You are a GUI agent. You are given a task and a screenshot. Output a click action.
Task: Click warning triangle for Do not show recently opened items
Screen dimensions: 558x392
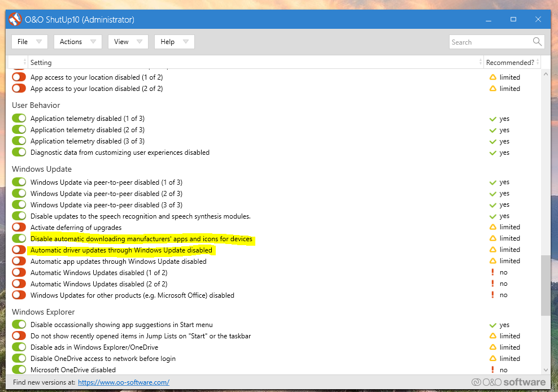tap(493, 336)
